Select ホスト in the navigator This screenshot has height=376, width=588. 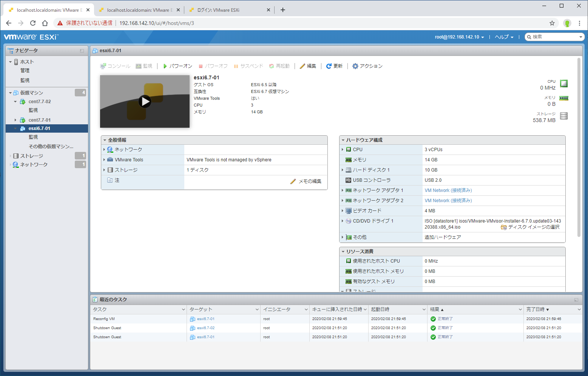coord(27,62)
